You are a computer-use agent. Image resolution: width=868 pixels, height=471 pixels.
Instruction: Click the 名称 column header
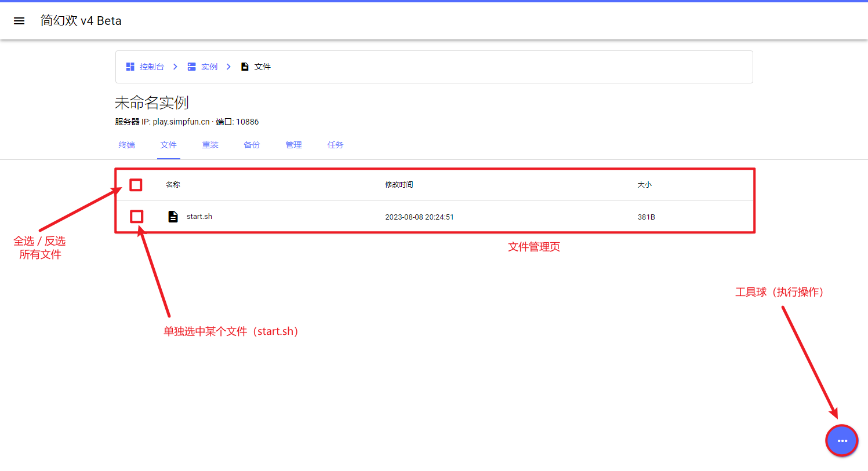[x=173, y=185]
